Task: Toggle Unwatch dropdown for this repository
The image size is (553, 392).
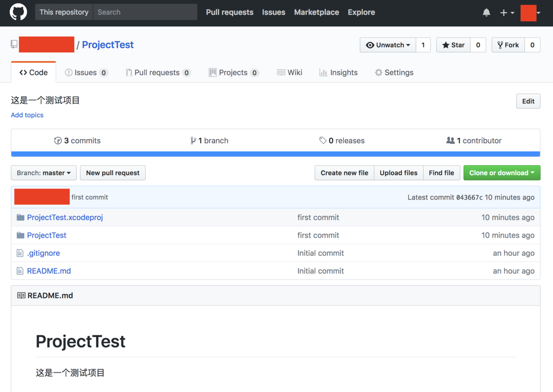Action: pyautogui.click(x=388, y=45)
